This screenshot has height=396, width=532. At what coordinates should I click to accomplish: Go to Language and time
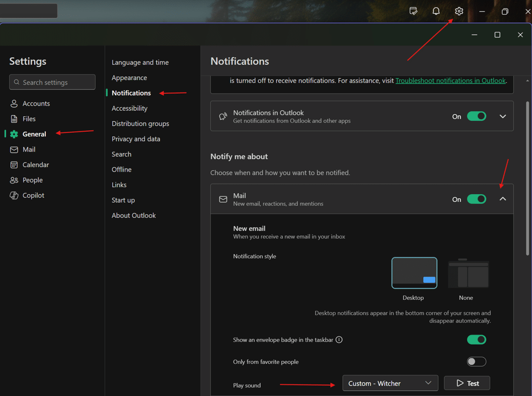pos(140,62)
